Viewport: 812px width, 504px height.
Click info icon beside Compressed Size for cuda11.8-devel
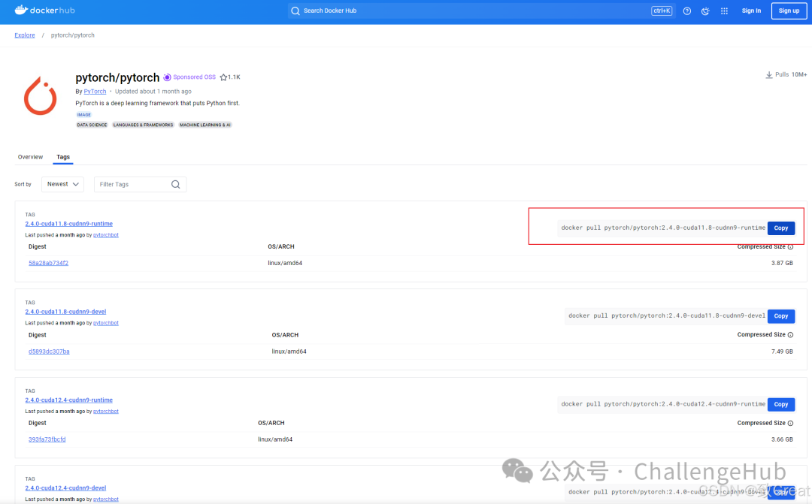point(790,335)
